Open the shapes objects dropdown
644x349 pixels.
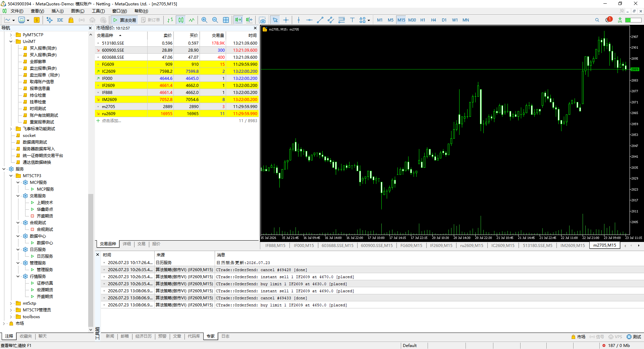(x=365, y=20)
